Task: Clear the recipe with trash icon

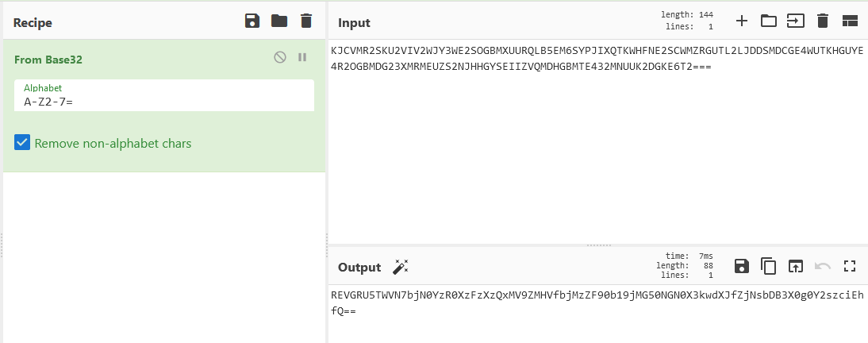Action: [306, 21]
